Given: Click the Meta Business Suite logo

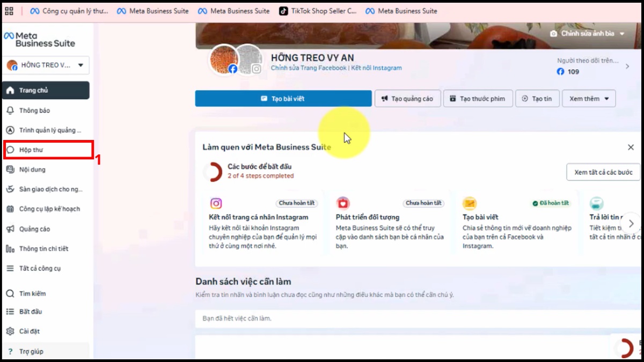Looking at the screenshot, I should point(40,40).
